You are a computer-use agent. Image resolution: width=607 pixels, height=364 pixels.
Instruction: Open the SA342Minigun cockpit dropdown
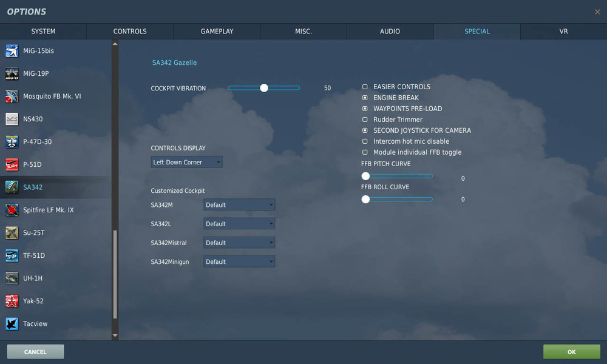click(239, 261)
